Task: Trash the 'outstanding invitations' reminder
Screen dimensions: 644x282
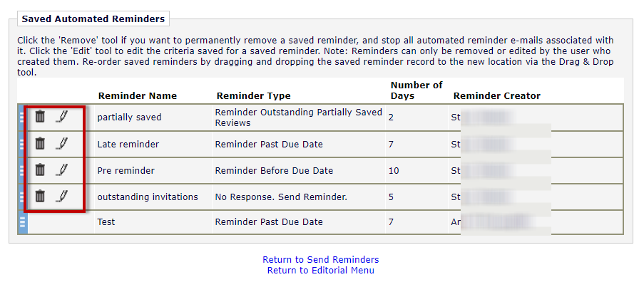Action: [x=40, y=197]
